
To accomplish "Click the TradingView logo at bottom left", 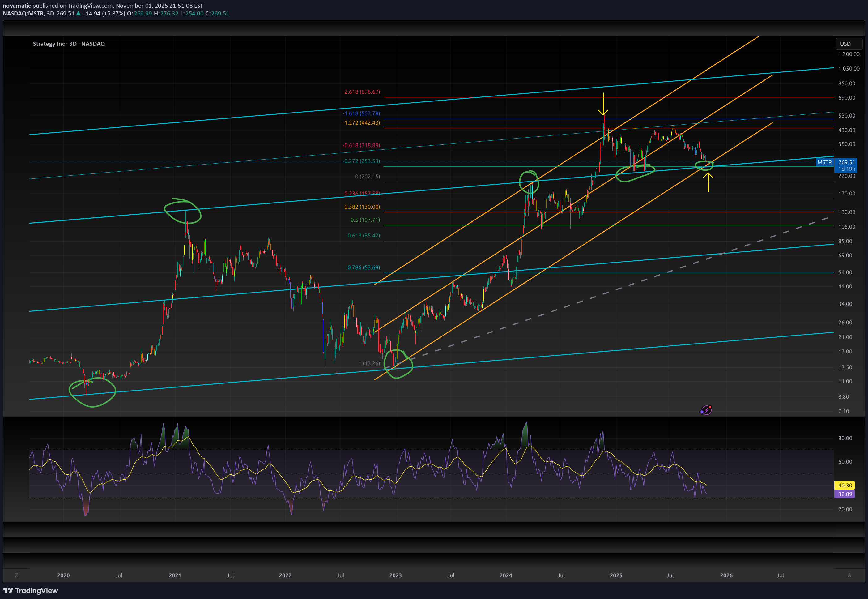I will tap(31, 590).
